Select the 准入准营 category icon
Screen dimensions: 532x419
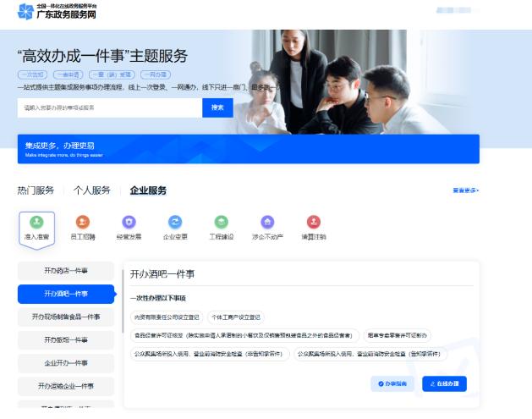[x=36, y=223]
